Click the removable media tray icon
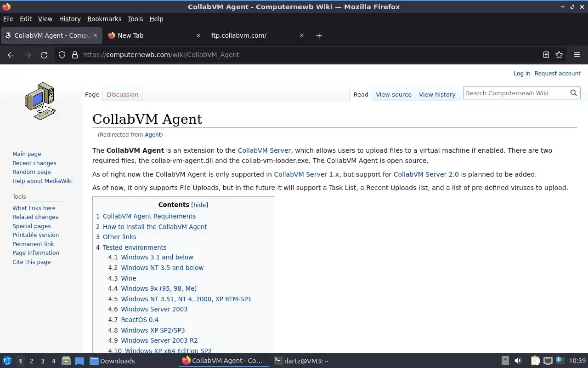This screenshot has height=368, width=588. coord(505,361)
